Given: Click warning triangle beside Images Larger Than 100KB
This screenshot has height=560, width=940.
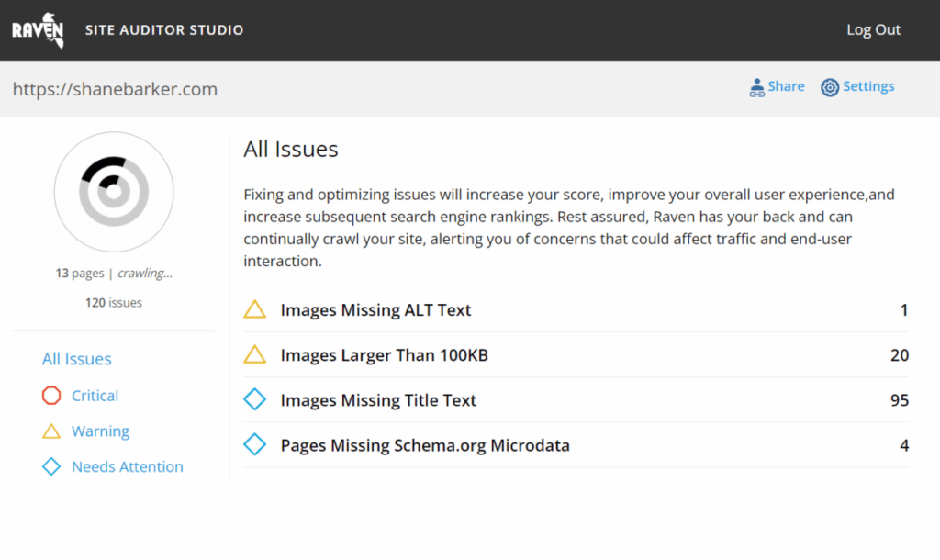Looking at the screenshot, I should 254,354.
